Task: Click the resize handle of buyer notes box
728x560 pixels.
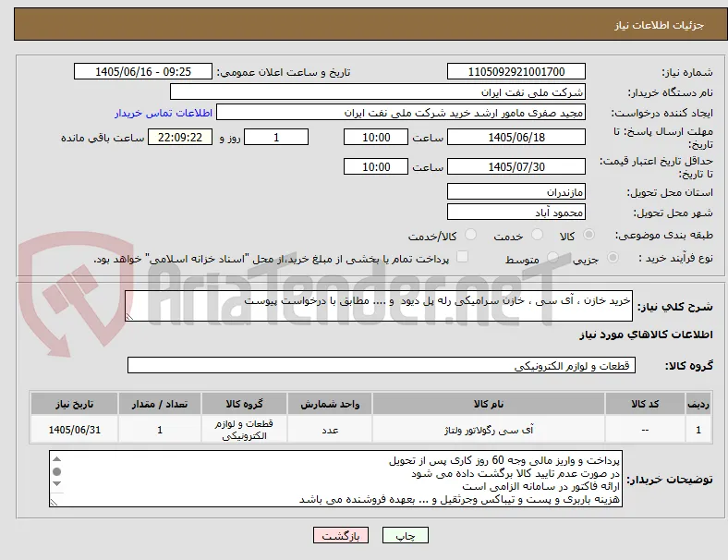Action: click(54, 502)
